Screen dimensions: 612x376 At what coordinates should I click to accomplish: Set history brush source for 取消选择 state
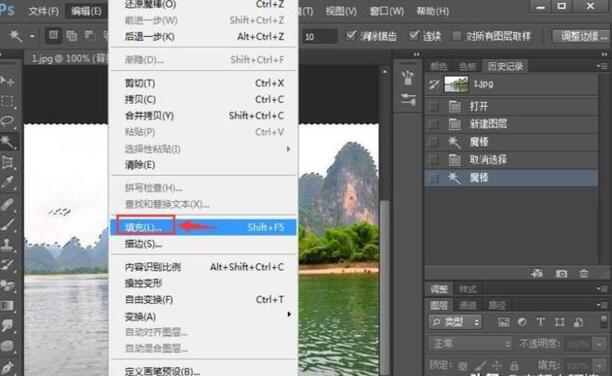(433, 159)
